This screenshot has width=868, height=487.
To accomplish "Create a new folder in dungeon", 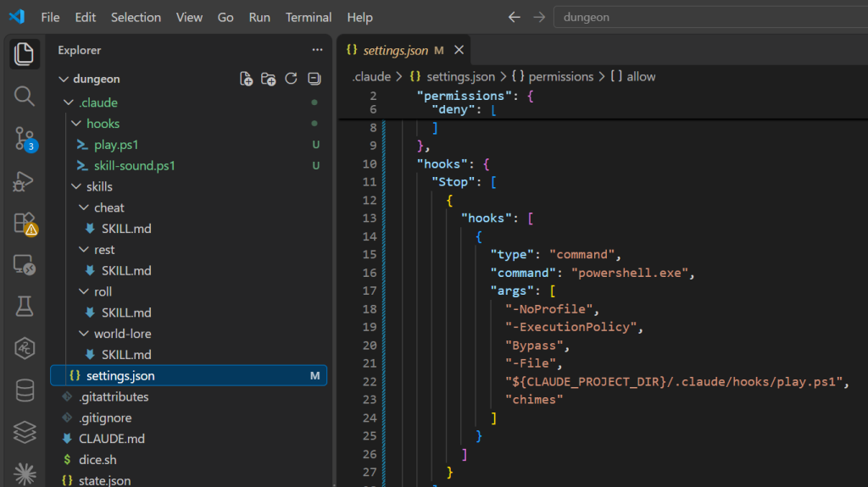I will point(269,79).
